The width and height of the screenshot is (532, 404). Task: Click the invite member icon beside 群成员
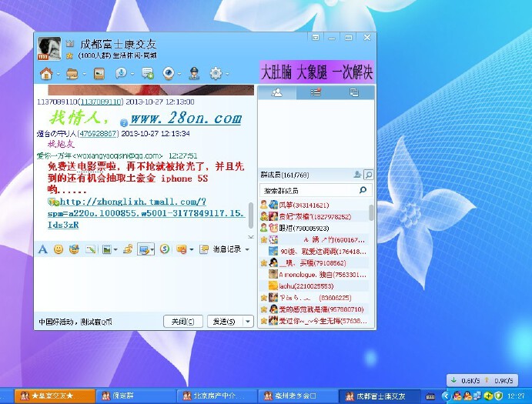[357, 175]
